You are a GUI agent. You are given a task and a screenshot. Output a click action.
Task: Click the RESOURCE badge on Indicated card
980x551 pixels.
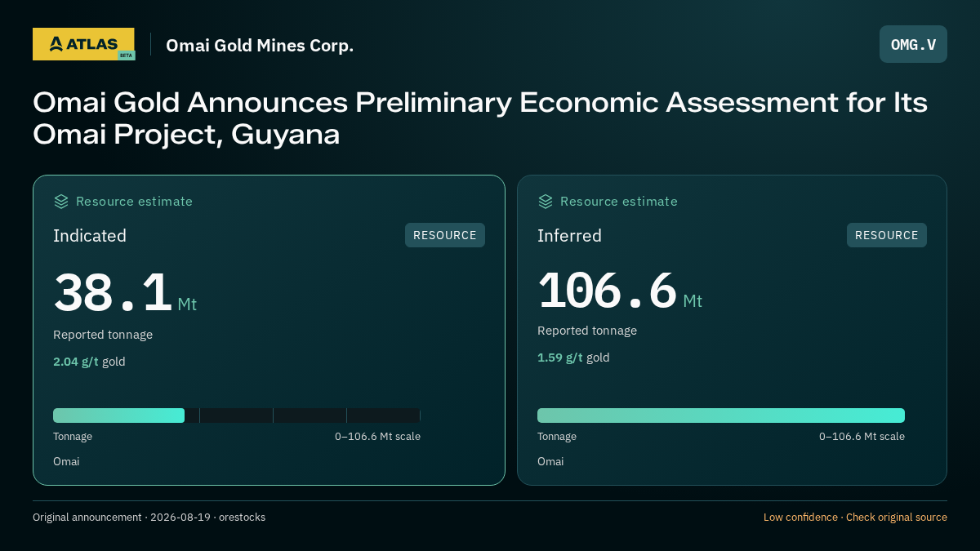click(x=445, y=235)
